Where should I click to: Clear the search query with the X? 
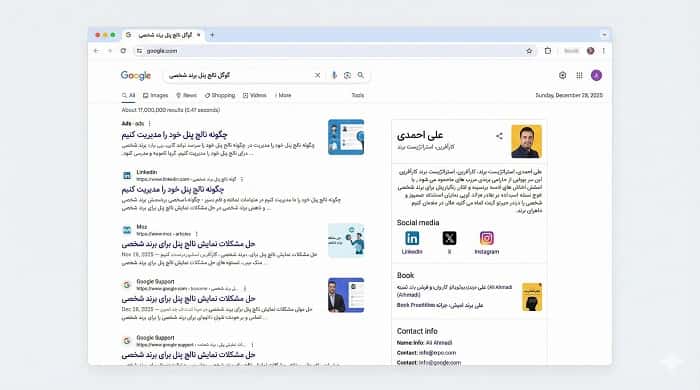click(x=317, y=75)
